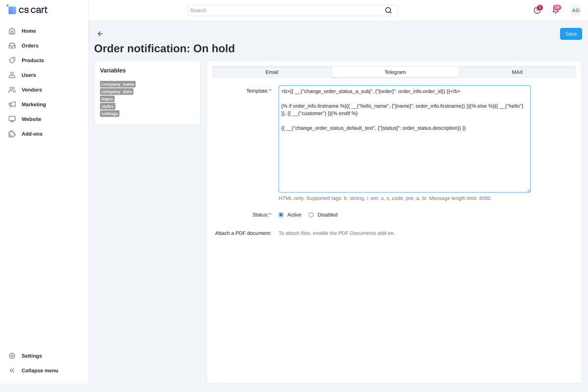
Task: Open Marketing in the sidebar
Action: point(34,104)
